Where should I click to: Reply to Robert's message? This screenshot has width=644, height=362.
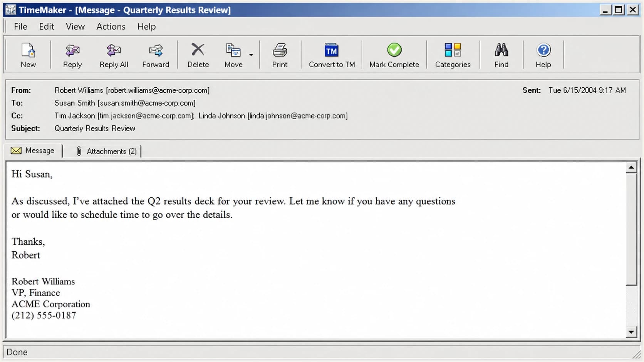72,55
